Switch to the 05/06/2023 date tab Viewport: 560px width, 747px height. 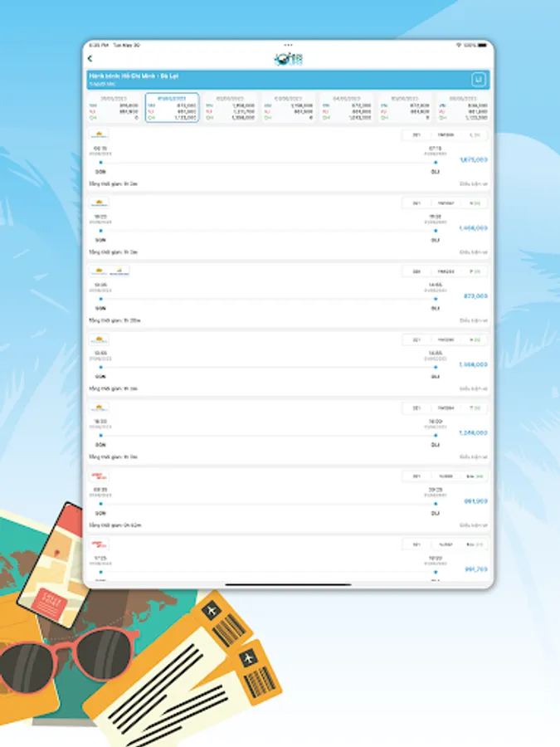point(405,108)
